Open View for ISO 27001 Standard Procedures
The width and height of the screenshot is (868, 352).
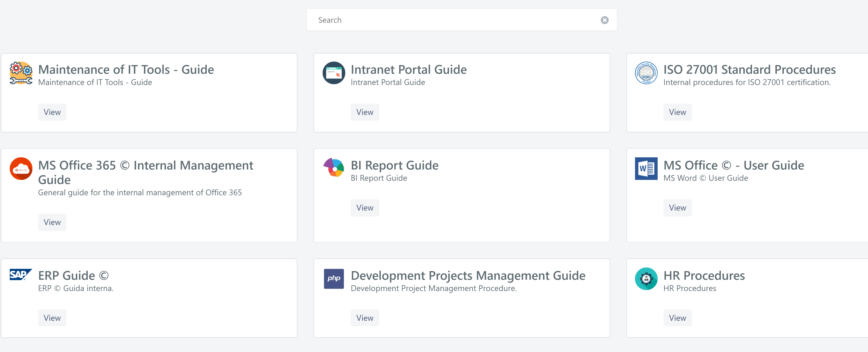[x=677, y=112]
